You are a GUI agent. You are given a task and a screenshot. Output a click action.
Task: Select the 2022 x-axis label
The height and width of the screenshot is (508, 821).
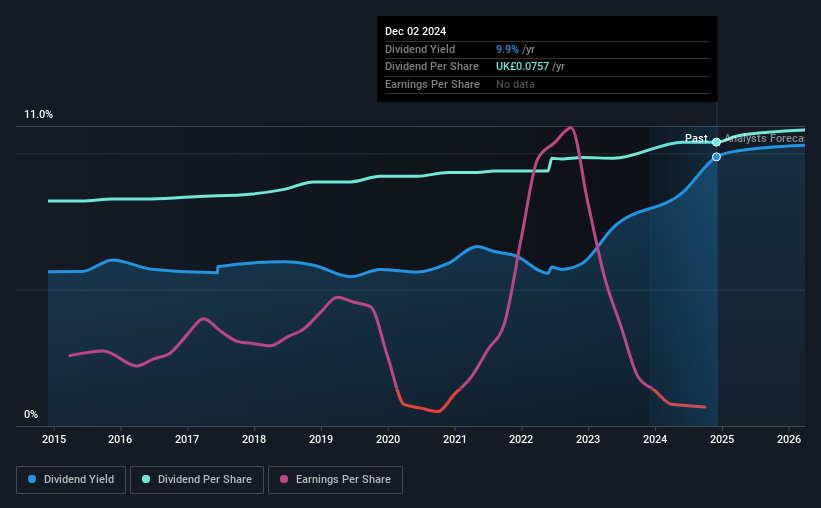pyautogui.click(x=521, y=439)
